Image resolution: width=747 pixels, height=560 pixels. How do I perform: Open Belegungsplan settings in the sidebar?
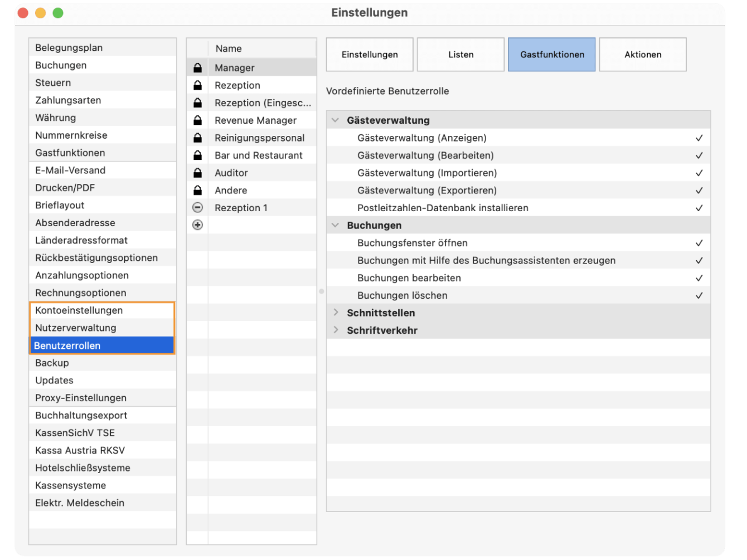click(103, 48)
